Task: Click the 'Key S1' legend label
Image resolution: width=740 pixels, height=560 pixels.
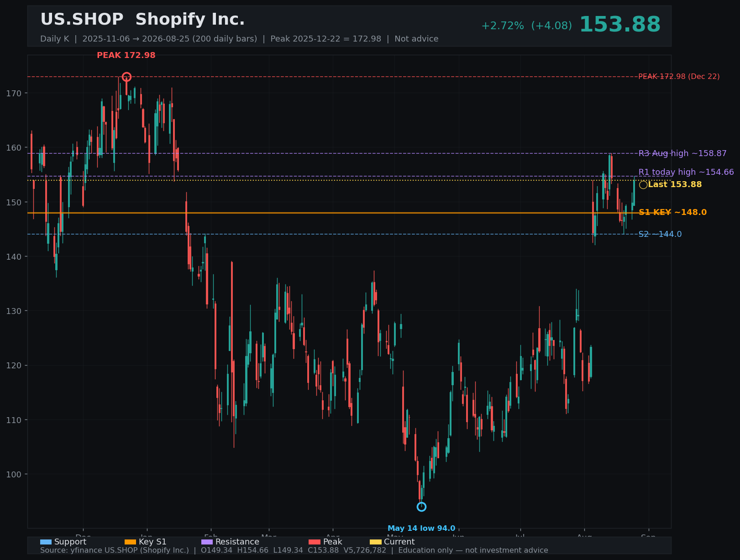Action: 152,542
